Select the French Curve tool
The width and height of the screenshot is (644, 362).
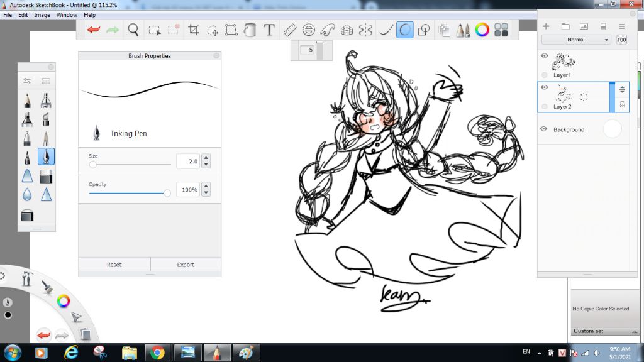tap(328, 30)
